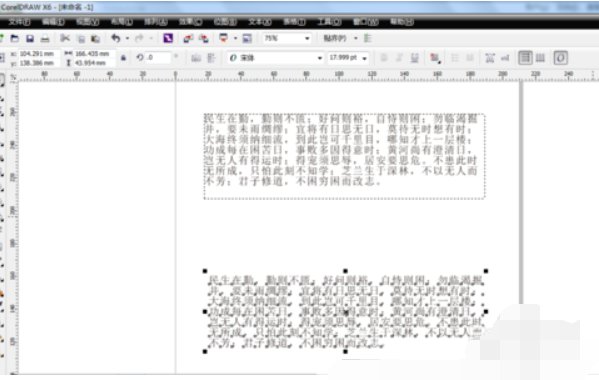Viewport: 599px width, 380px height.
Task: Set text direction to vertical
Action: [x=540, y=58]
